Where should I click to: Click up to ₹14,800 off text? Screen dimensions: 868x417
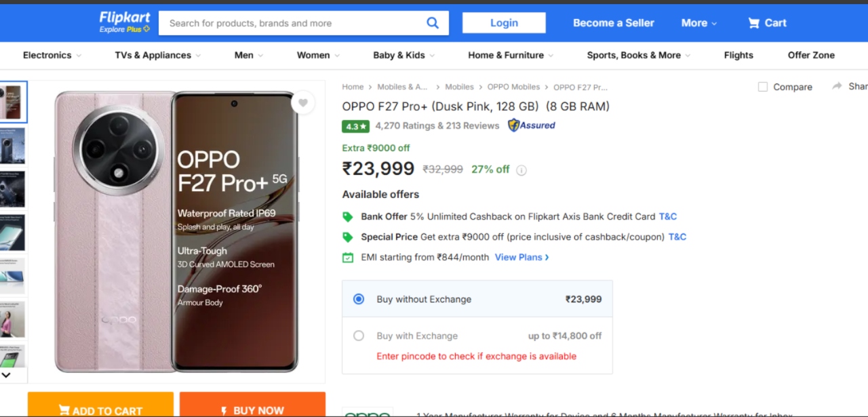click(x=565, y=336)
